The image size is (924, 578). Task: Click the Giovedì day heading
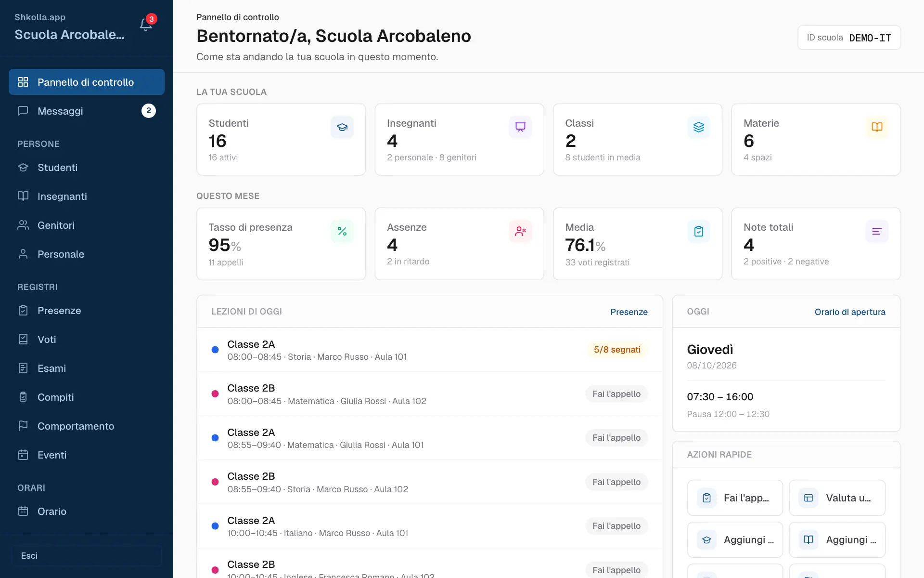[710, 350]
